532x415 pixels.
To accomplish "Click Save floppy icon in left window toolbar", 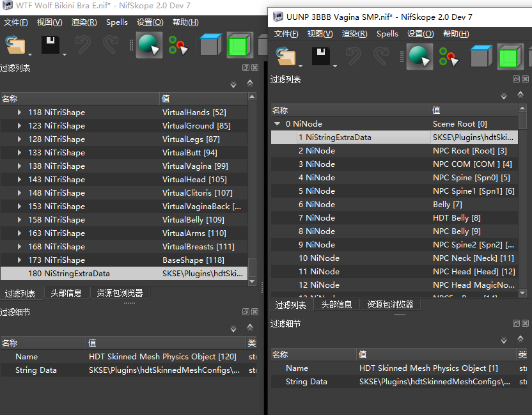I will [x=51, y=45].
